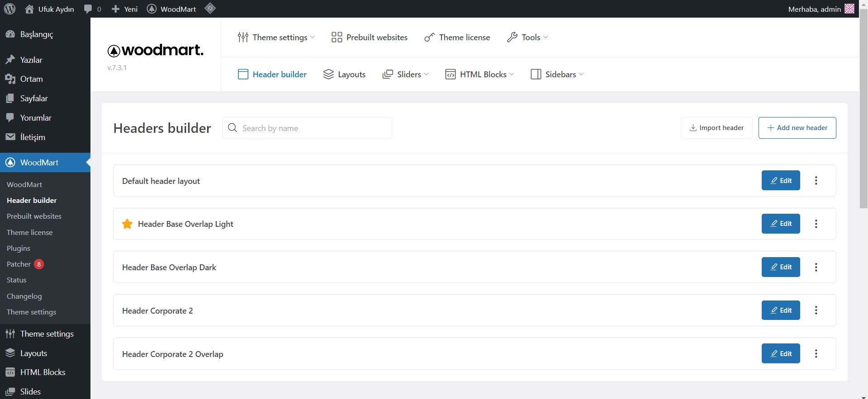Open options menu for Header Base Overlap Dark
Viewport: 868px width, 399px height.
click(x=816, y=267)
